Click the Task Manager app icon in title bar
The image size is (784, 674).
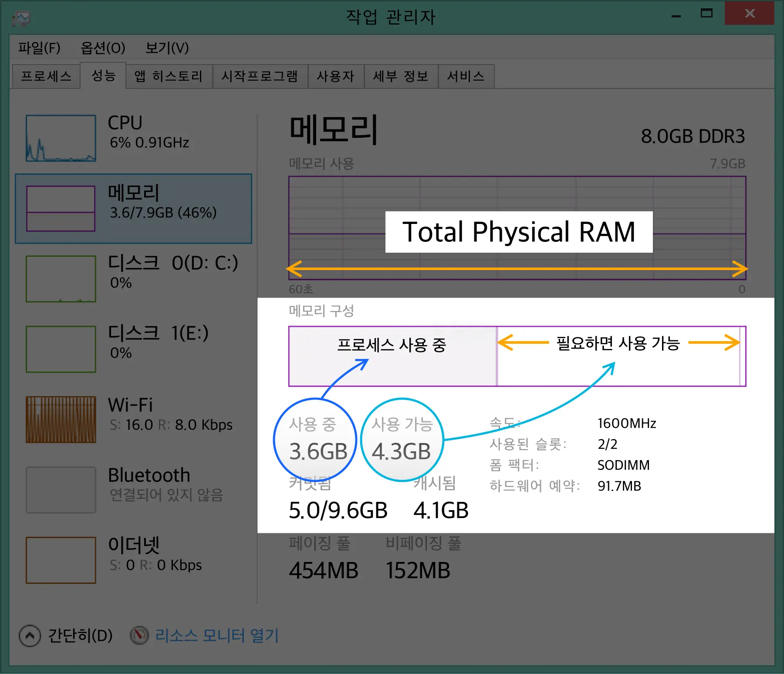pyautogui.click(x=21, y=18)
